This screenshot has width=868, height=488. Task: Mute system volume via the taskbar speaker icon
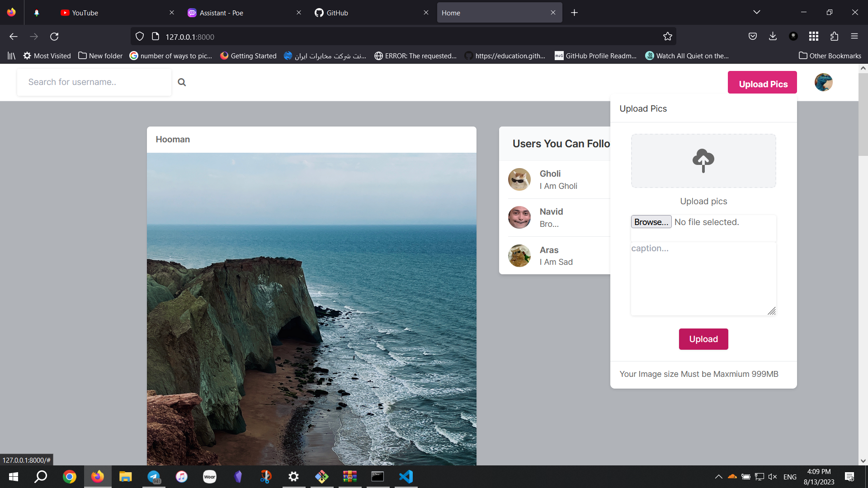[x=772, y=476]
